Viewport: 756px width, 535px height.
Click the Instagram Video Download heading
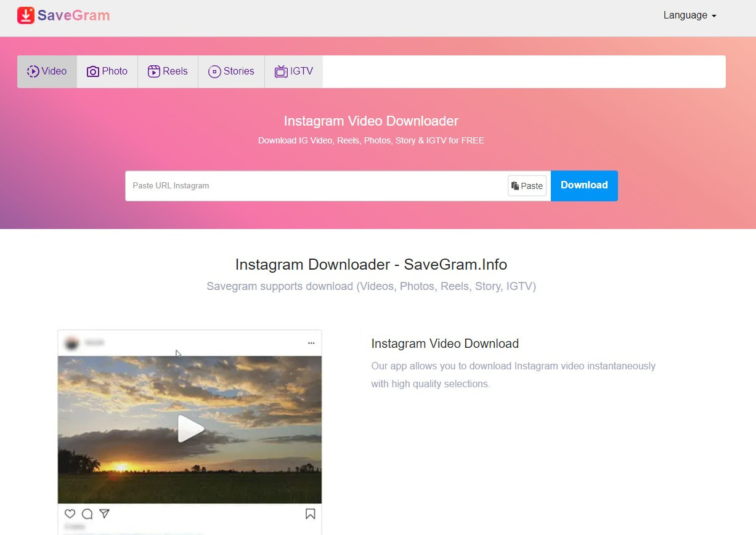[x=445, y=344]
